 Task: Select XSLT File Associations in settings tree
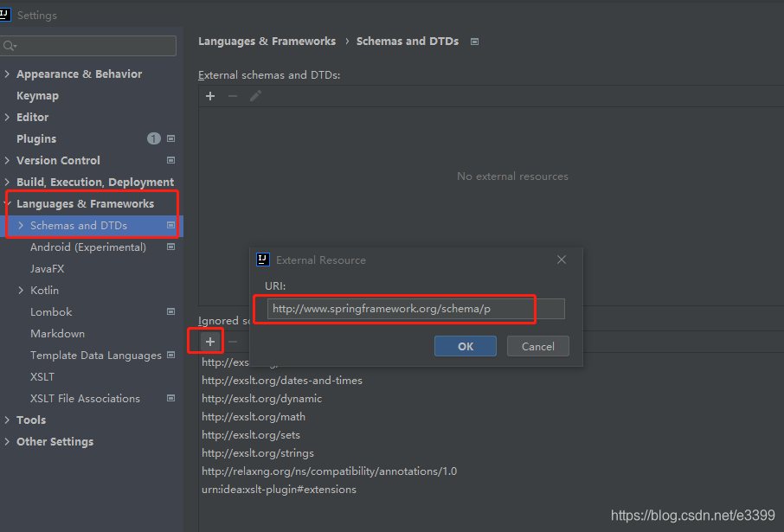click(x=85, y=399)
